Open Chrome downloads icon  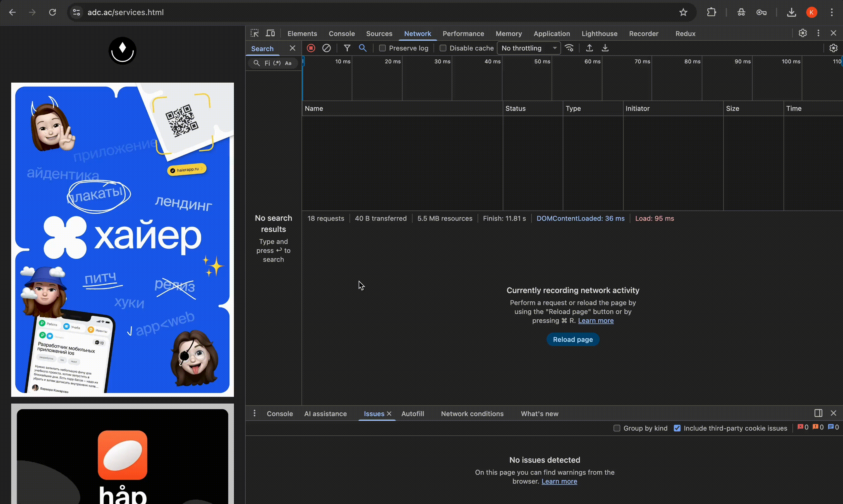point(791,13)
